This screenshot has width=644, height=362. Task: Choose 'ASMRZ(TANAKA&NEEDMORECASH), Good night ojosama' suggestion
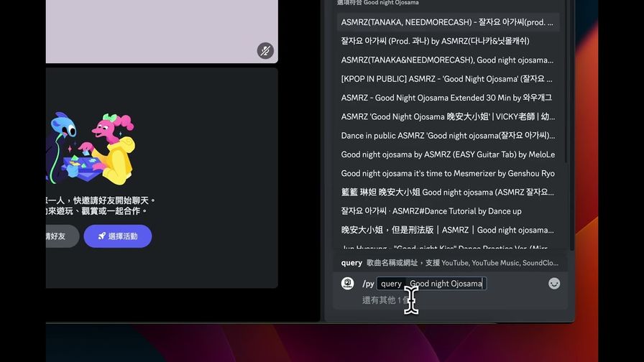click(x=448, y=60)
